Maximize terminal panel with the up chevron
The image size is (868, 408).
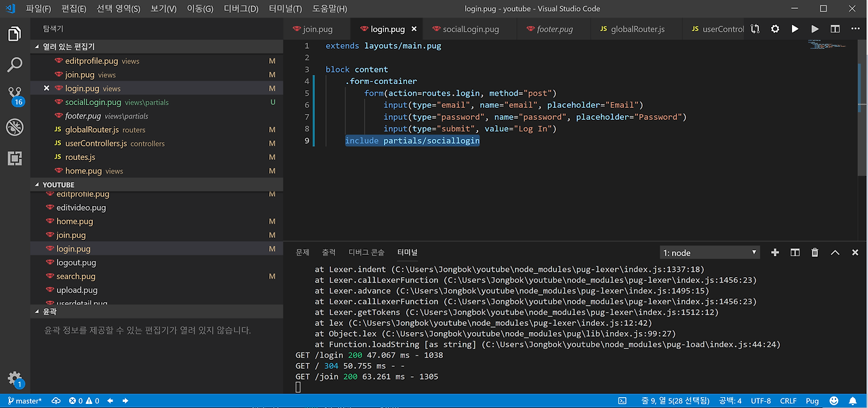point(835,253)
